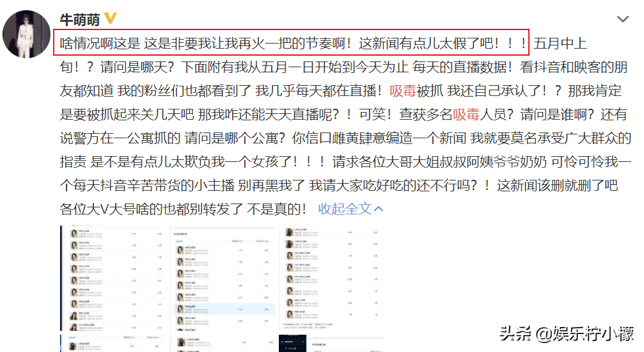
Task: Select the blue highlighted row in middle screenshot
Action: (224, 309)
